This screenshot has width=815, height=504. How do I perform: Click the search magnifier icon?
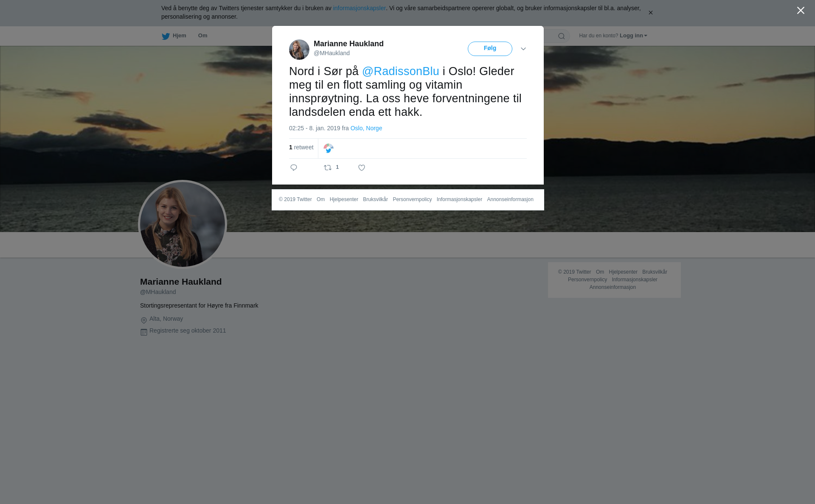tap(562, 36)
